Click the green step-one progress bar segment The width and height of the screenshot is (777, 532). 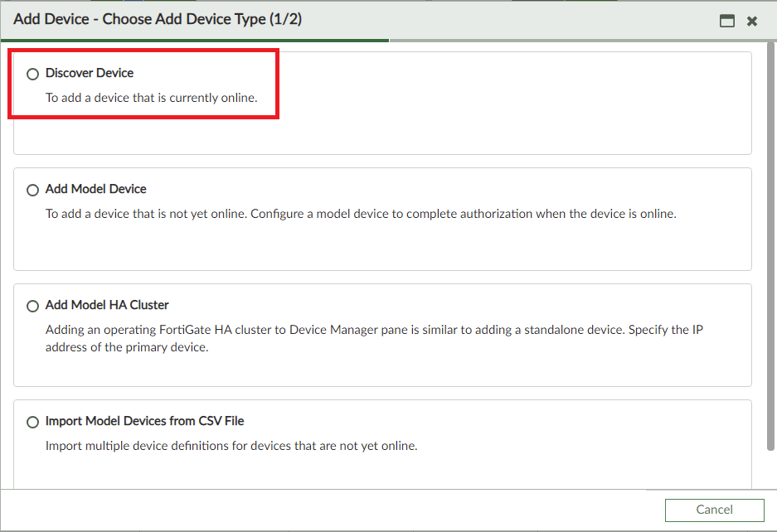195,40
